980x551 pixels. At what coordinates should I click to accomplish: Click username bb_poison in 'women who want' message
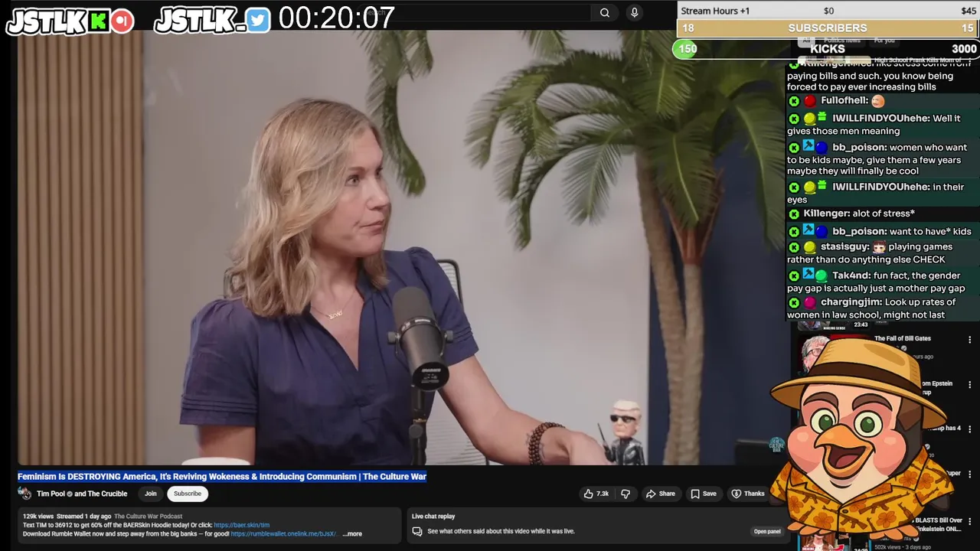point(859,148)
